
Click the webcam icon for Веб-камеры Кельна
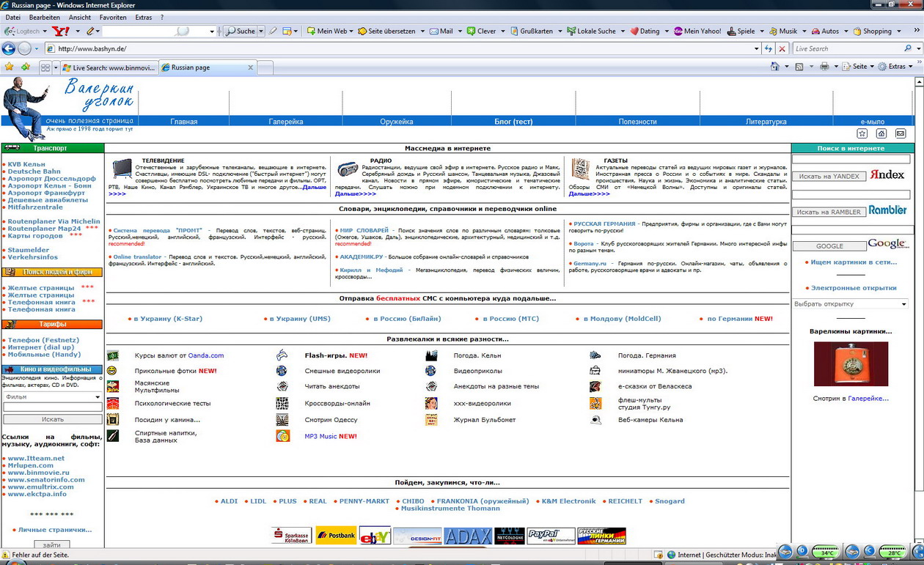595,420
